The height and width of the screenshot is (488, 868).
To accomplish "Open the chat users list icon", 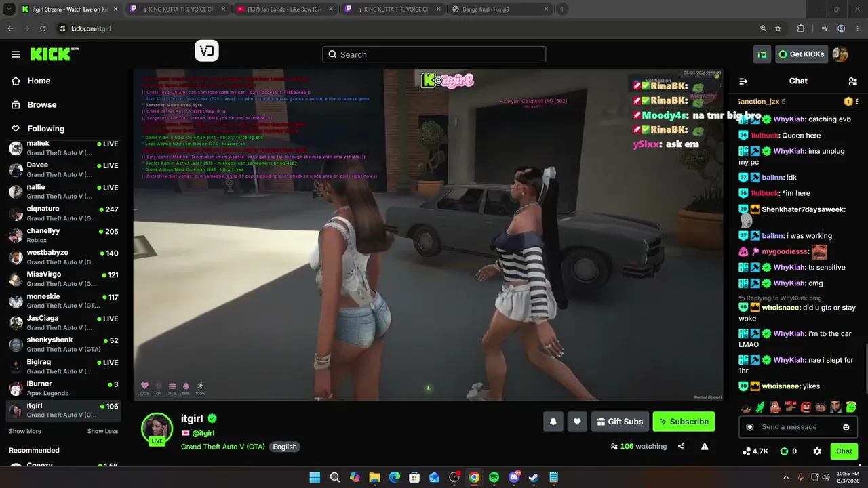I will (852, 81).
